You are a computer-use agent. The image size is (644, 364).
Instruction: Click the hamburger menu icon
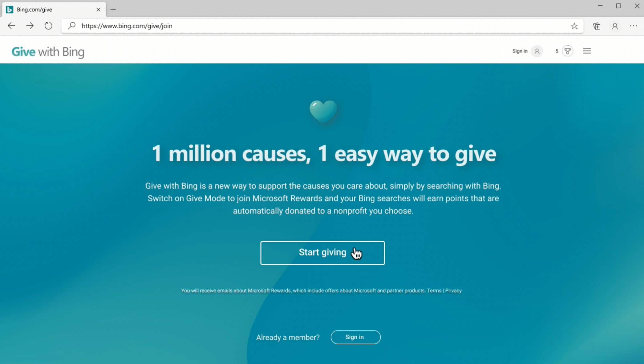click(587, 51)
